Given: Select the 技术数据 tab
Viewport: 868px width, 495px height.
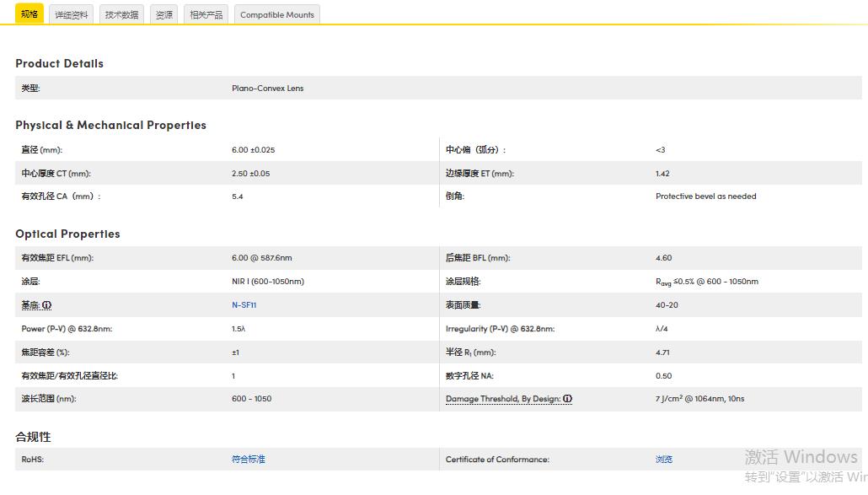Looking at the screenshot, I should point(121,15).
